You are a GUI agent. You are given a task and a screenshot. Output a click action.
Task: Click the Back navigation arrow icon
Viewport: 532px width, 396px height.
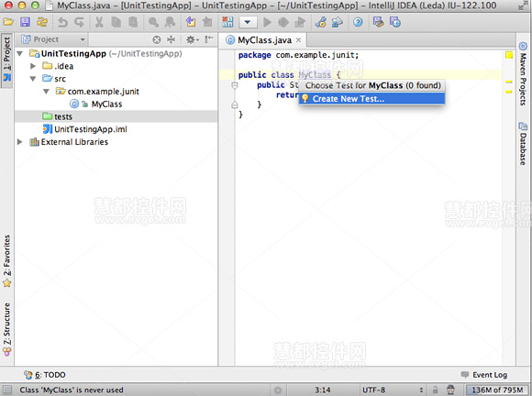coord(191,22)
